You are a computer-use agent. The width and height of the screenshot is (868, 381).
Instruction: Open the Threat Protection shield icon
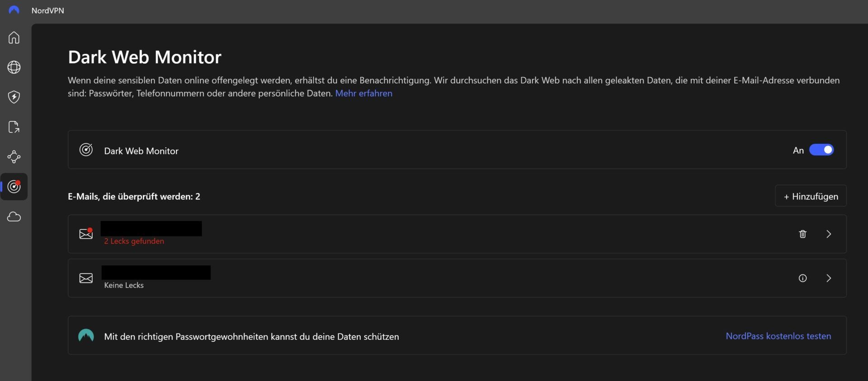14,97
